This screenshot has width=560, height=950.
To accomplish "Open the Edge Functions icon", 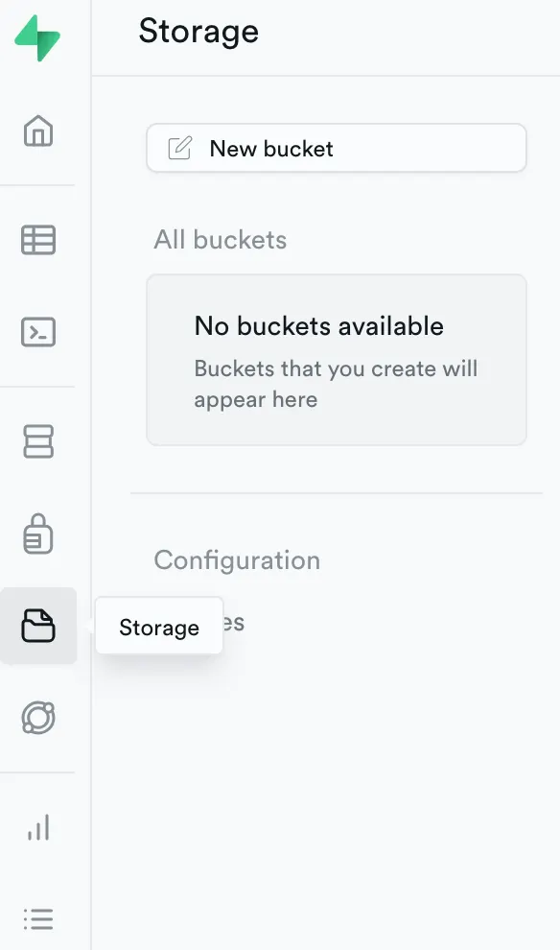I will click(38, 718).
